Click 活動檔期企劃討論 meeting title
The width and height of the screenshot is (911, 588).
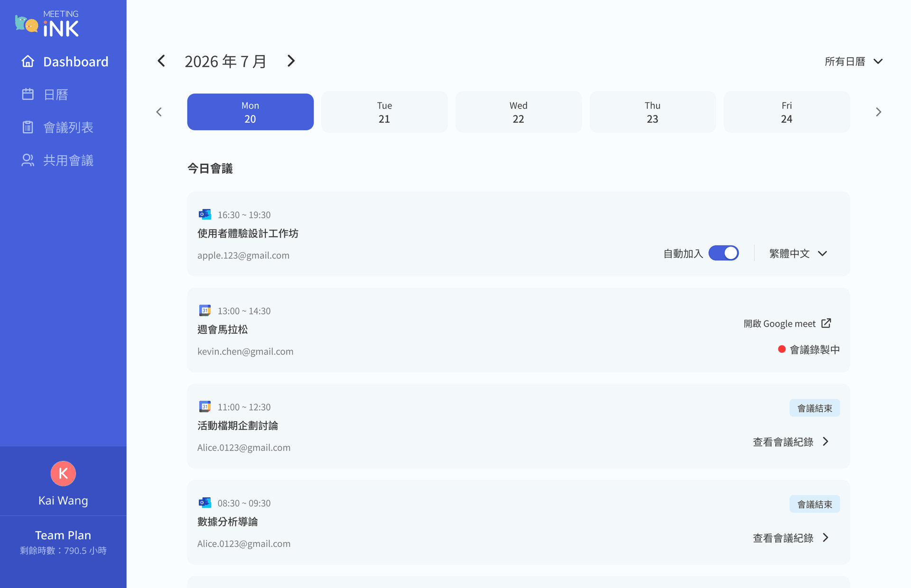point(238,425)
